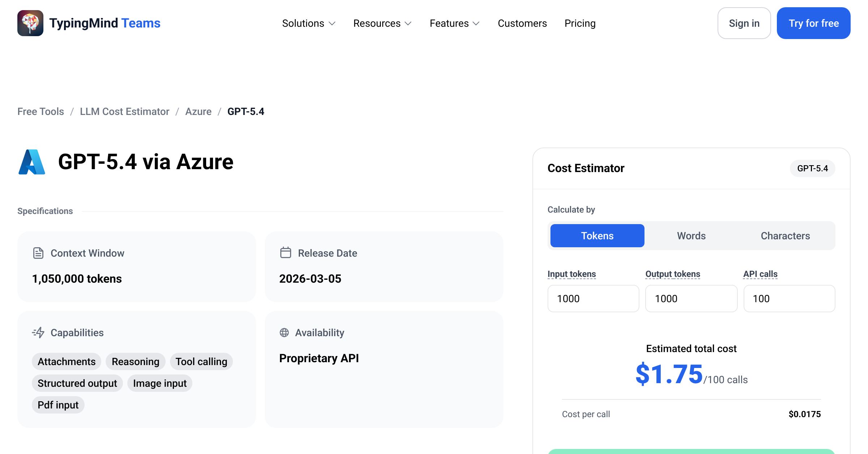Click the Image input capability tag
Screen dimensions: 868x454
pyautogui.click(x=160, y=383)
